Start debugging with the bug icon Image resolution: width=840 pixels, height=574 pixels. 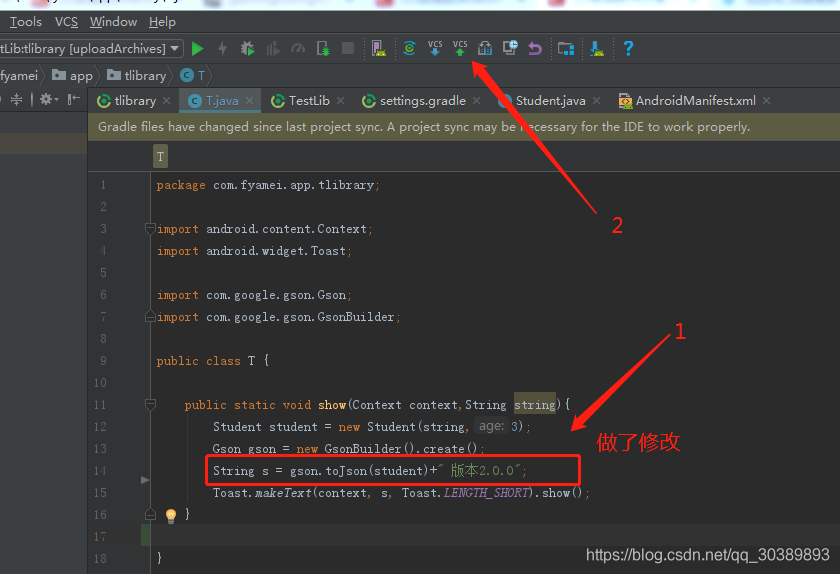click(x=247, y=49)
